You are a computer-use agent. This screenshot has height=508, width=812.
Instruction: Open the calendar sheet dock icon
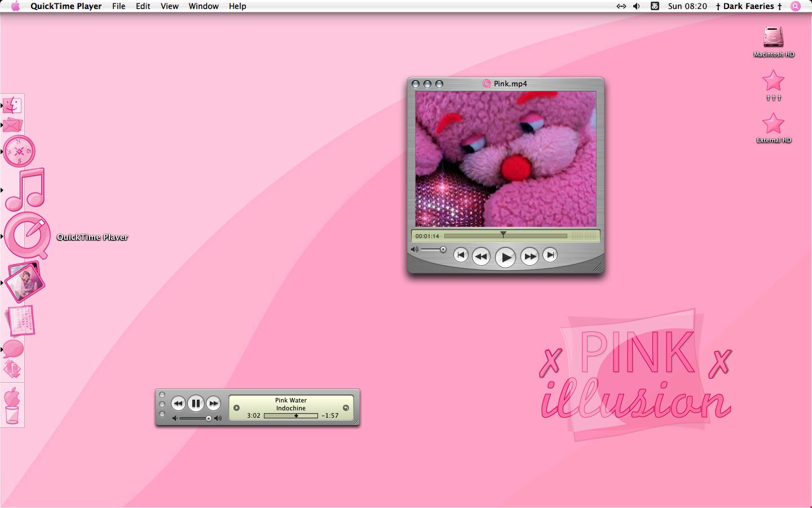[20, 321]
